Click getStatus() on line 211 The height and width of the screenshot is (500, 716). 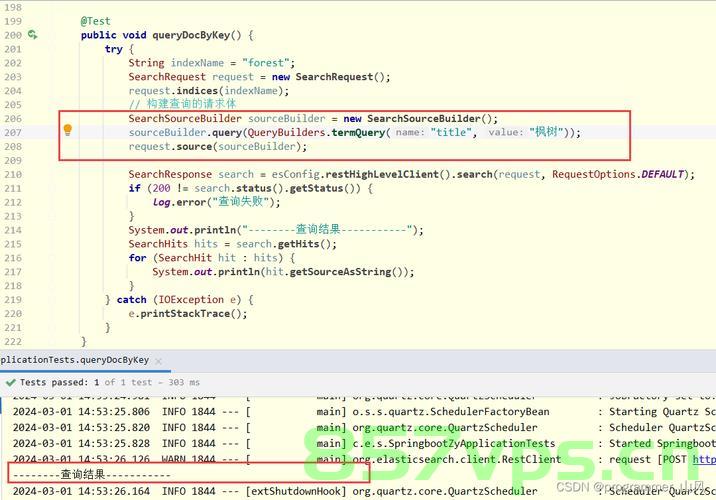coord(325,188)
